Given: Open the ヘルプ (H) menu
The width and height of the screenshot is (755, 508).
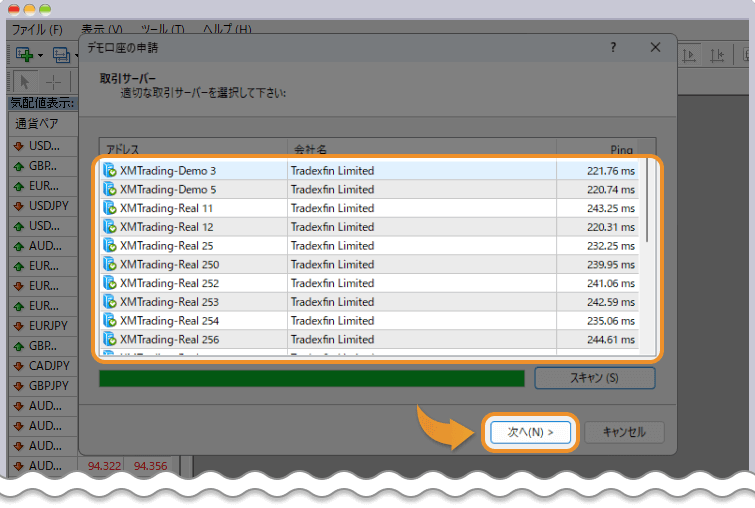Looking at the screenshot, I should [x=227, y=29].
